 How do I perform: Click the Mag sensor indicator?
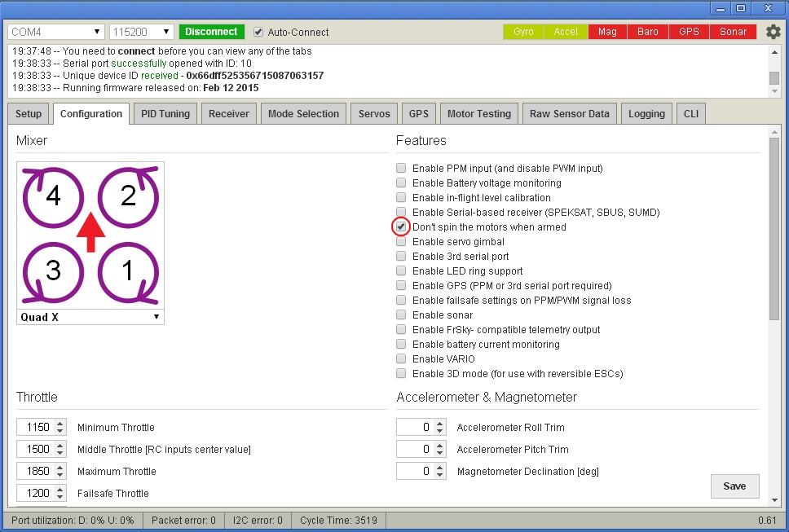coord(607,32)
